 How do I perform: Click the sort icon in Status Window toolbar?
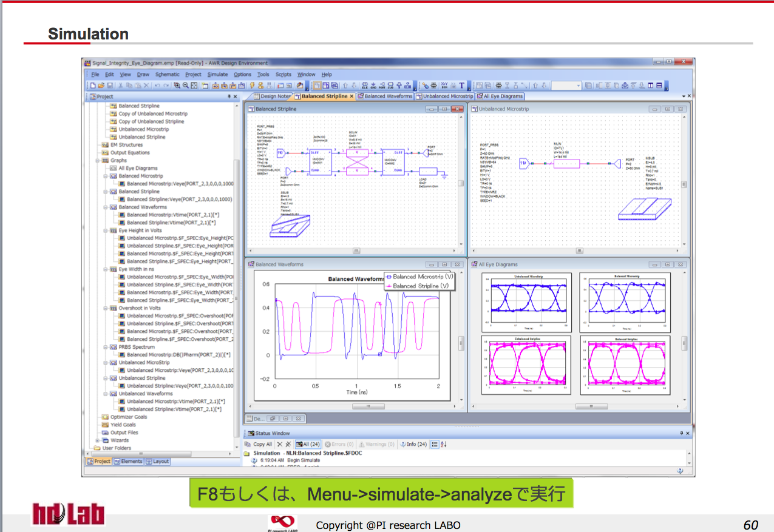(x=443, y=445)
